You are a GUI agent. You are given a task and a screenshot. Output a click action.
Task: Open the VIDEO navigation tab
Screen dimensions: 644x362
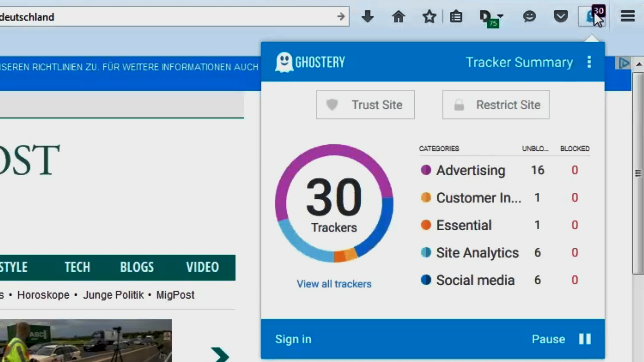[203, 267]
